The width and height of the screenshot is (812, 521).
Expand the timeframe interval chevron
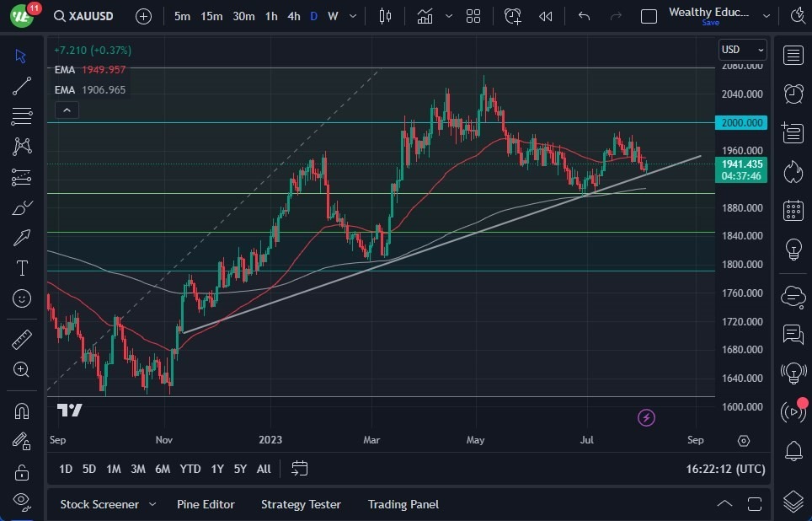[352, 15]
